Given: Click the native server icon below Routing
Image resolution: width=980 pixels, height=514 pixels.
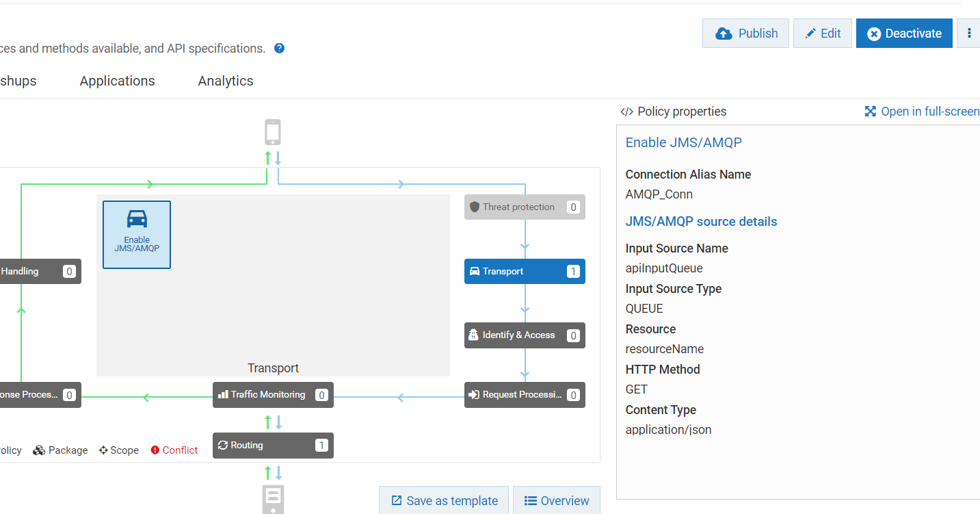Looking at the screenshot, I should pos(273,500).
